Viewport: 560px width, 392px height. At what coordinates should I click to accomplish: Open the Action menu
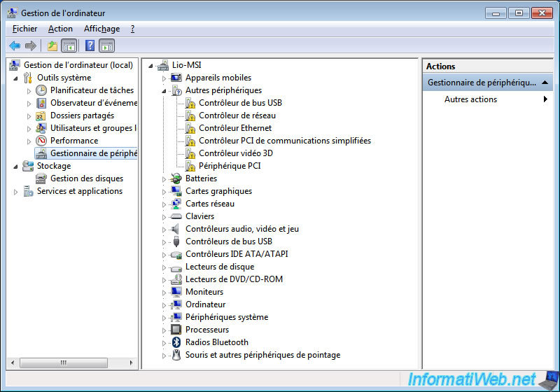pyautogui.click(x=60, y=29)
